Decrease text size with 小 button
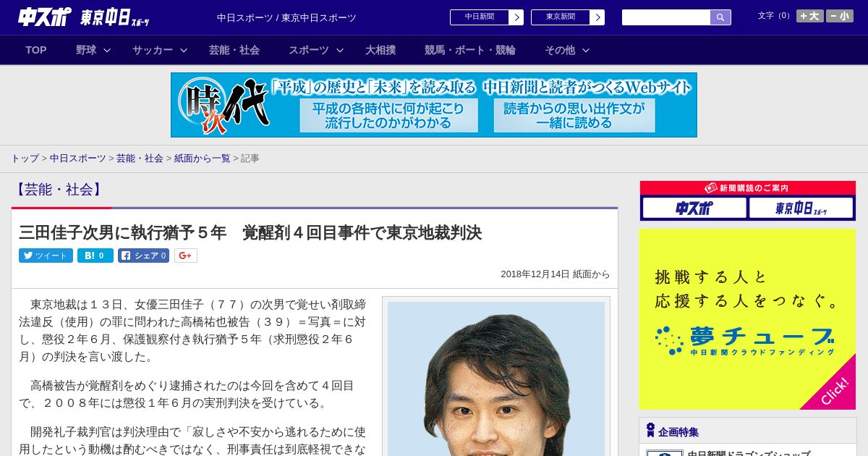868x456 pixels. point(840,16)
